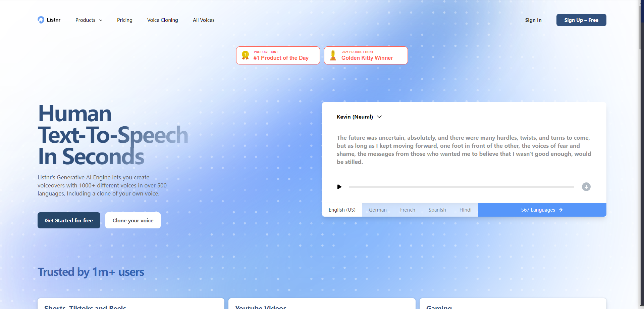644x309 pixels.
Task: Click the Product Hunt medal badge icon
Action: pos(245,55)
